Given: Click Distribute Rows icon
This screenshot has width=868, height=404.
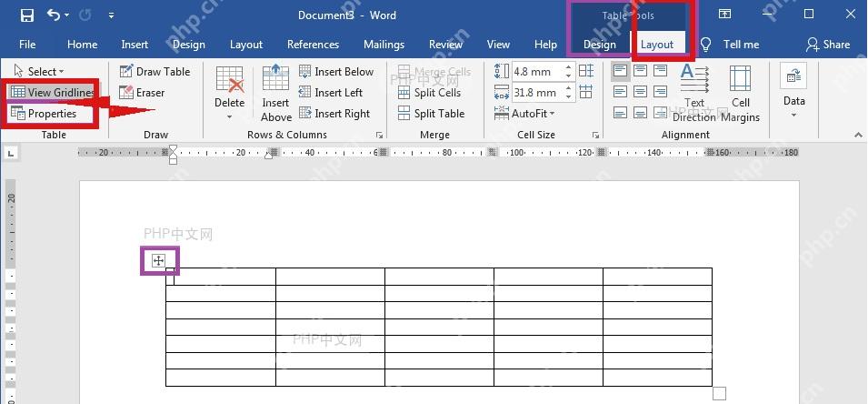Looking at the screenshot, I should click(586, 71).
